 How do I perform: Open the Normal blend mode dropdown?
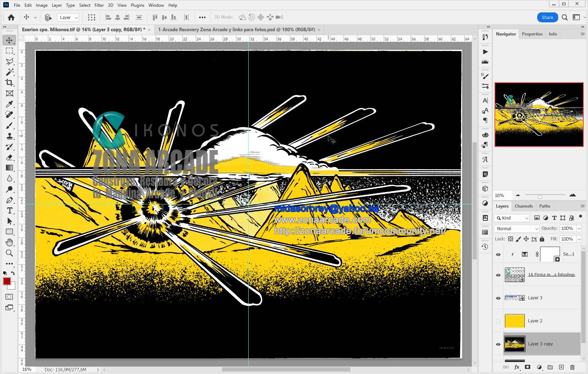[x=517, y=229]
